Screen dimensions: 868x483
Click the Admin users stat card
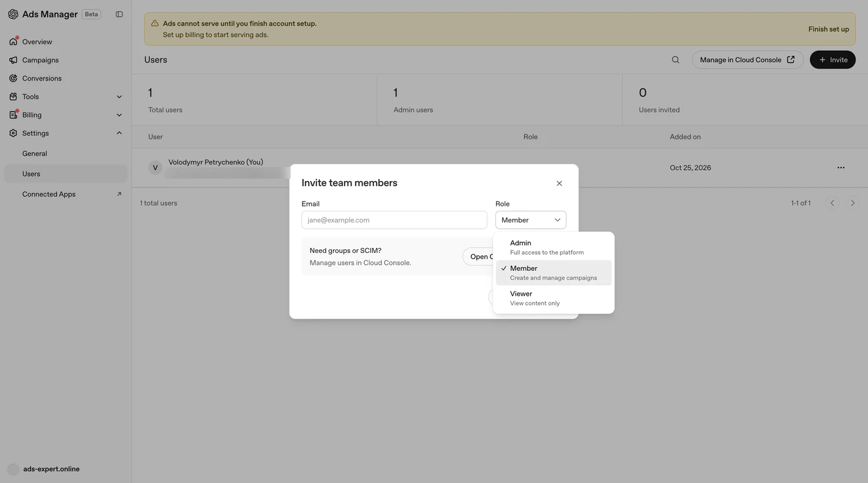coord(500,100)
